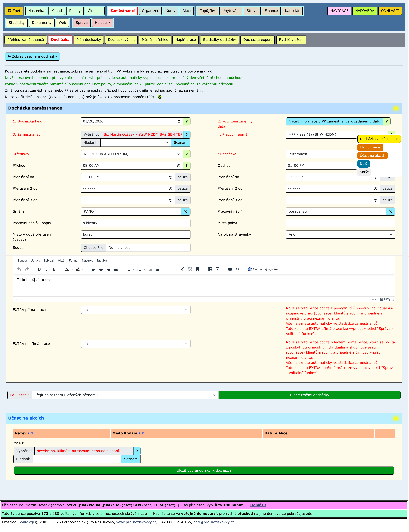Image resolution: width=409 pixels, height=532 pixels.
Task: Click Uložit změny docházky button
Action: click(x=309, y=395)
